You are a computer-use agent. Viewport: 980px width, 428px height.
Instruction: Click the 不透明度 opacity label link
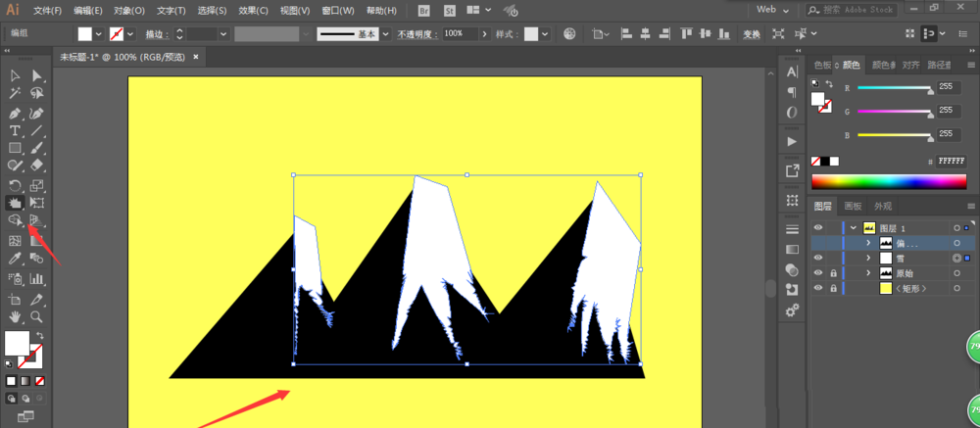pyautogui.click(x=418, y=34)
